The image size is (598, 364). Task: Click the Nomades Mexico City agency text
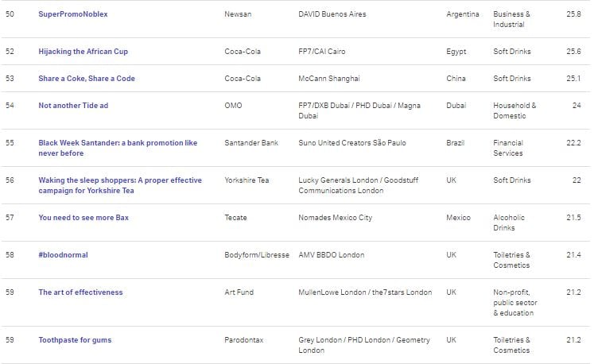336,218
